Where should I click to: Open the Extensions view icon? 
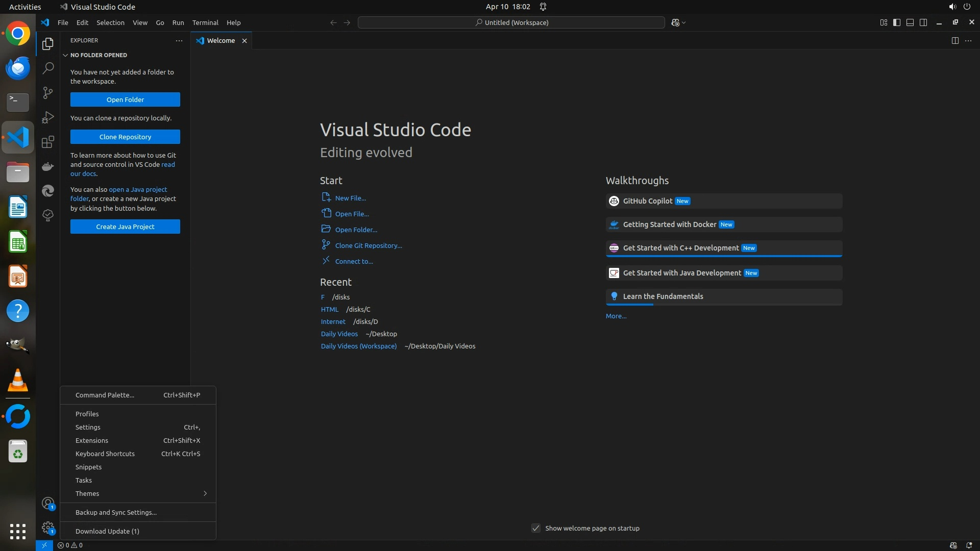coord(48,142)
